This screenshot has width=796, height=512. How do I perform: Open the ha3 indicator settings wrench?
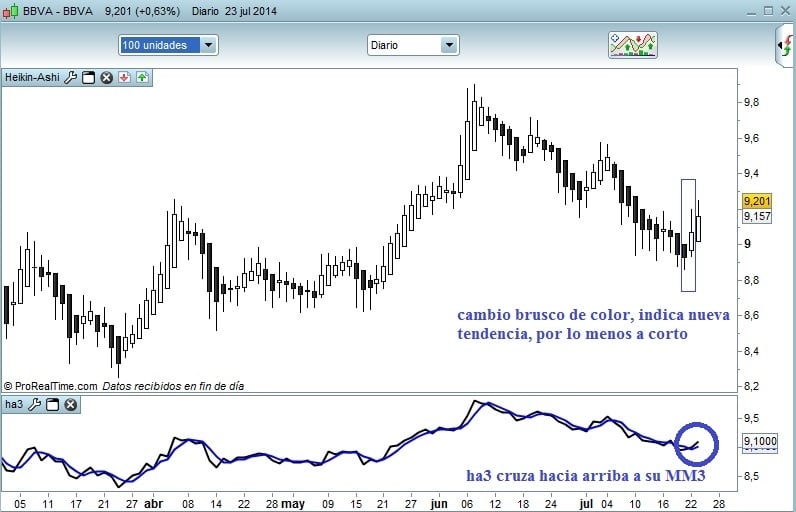35,404
